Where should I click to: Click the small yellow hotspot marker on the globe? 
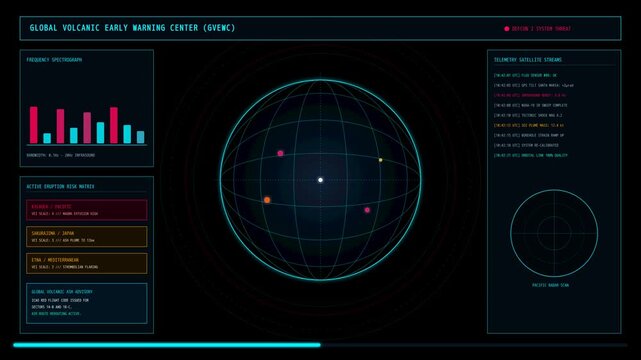click(x=380, y=160)
